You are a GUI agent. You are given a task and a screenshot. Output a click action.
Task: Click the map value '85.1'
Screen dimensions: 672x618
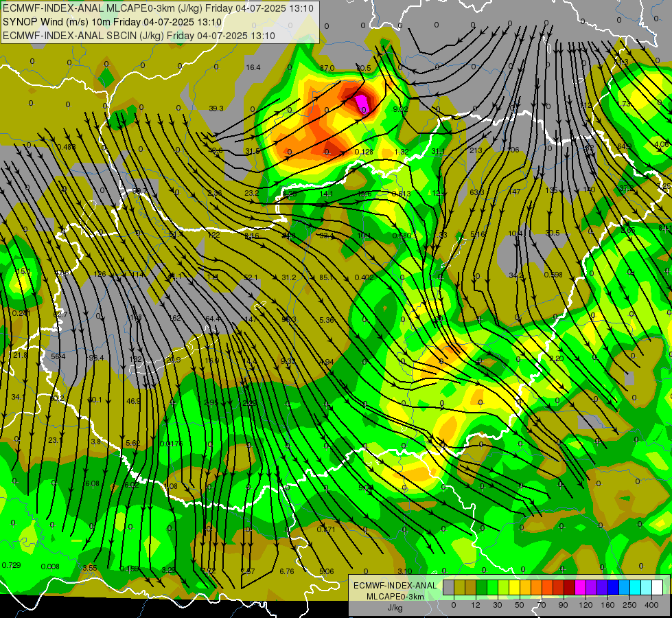pyautogui.click(x=326, y=277)
